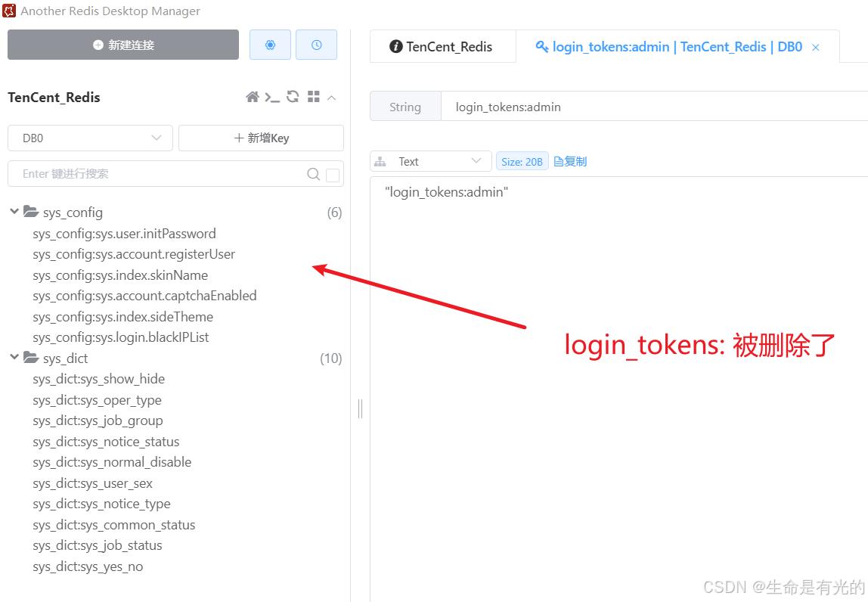Open the connection grid menu icon
This screenshot has width=868, height=602.
click(x=313, y=97)
